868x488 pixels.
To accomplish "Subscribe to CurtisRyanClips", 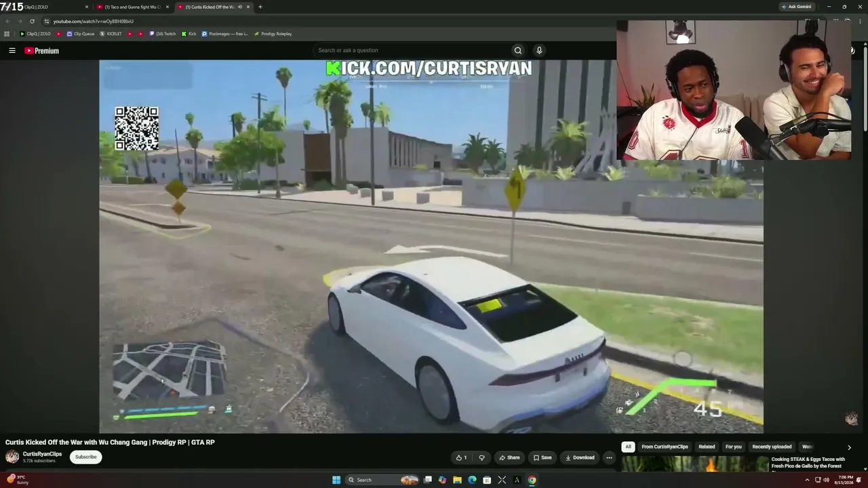I will (x=85, y=457).
